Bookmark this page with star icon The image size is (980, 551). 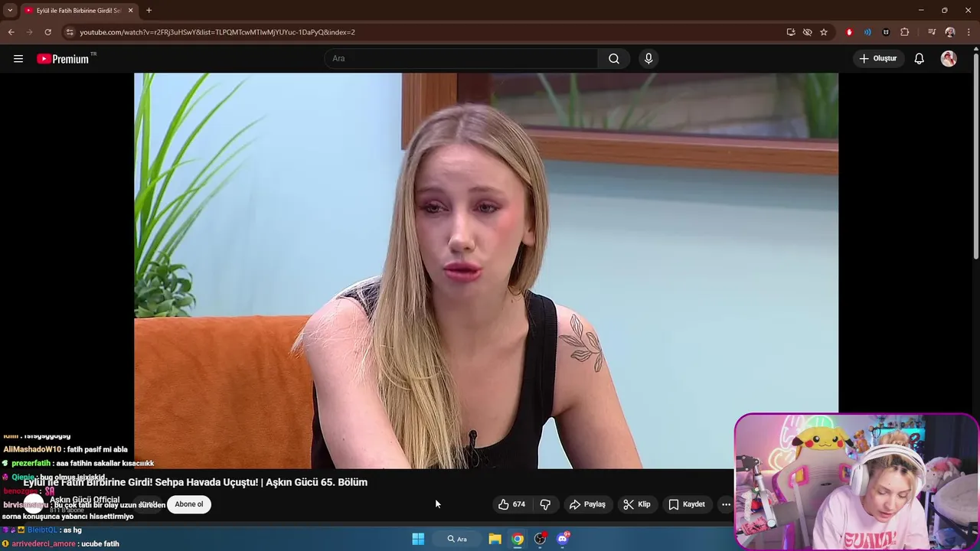[824, 32]
